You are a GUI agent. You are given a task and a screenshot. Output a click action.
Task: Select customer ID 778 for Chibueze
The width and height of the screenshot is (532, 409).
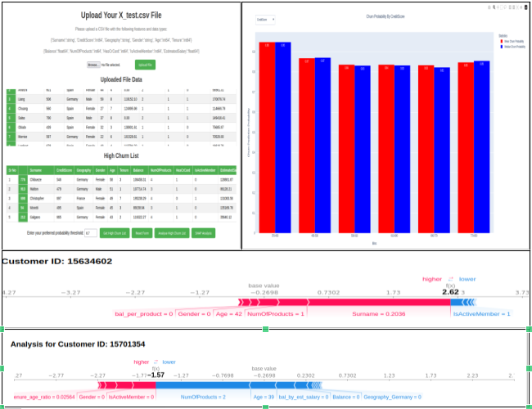pyautogui.click(x=23, y=178)
